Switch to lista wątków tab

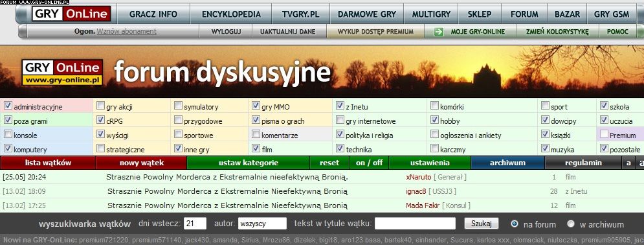(48, 163)
